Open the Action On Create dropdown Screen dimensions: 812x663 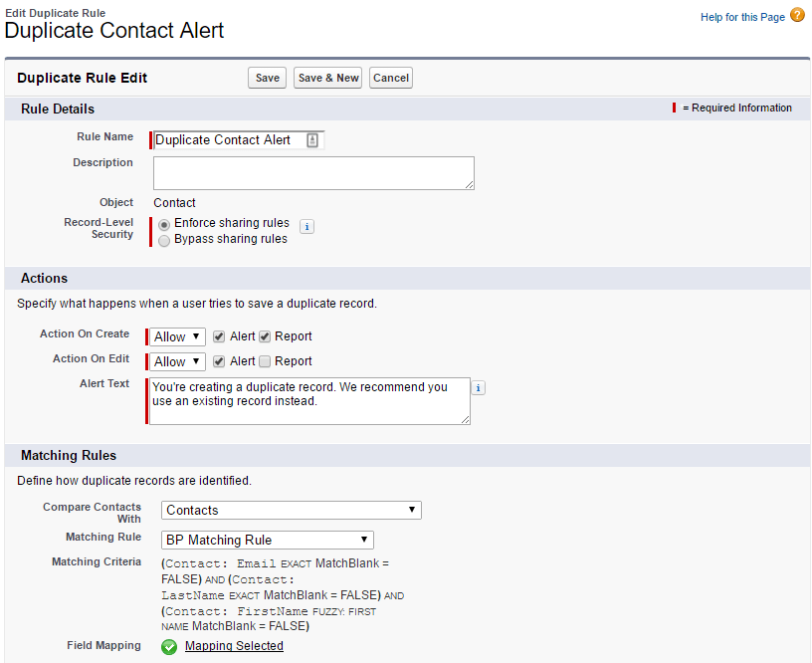tap(175, 336)
